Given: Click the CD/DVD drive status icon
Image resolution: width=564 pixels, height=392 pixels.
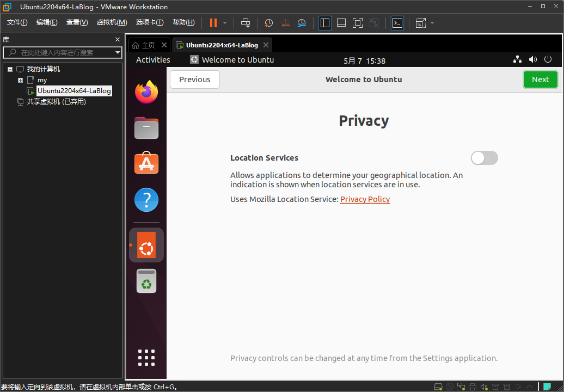Looking at the screenshot, I should pyautogui.click(x=450, y=387).
